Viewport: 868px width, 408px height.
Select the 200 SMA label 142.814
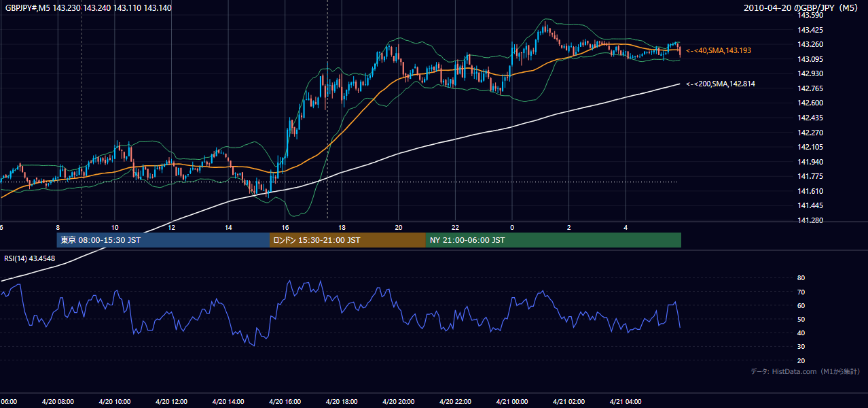[721, 84]
